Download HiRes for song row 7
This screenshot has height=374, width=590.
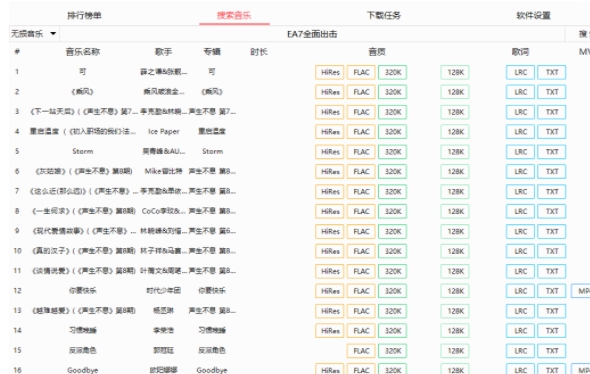330,192
